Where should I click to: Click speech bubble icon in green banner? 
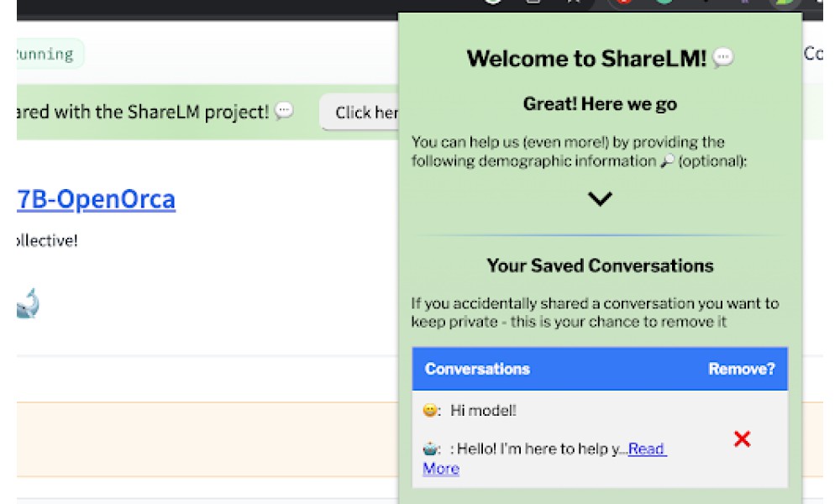[x=284, y=111]
